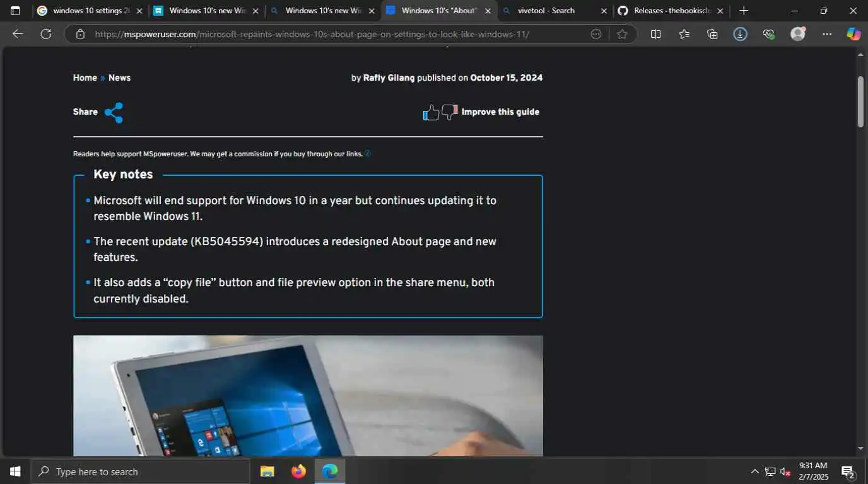Give the article a thumbs up
Image resolution: width=868 pixels, height=484 pixels.
tap(431, 112)
